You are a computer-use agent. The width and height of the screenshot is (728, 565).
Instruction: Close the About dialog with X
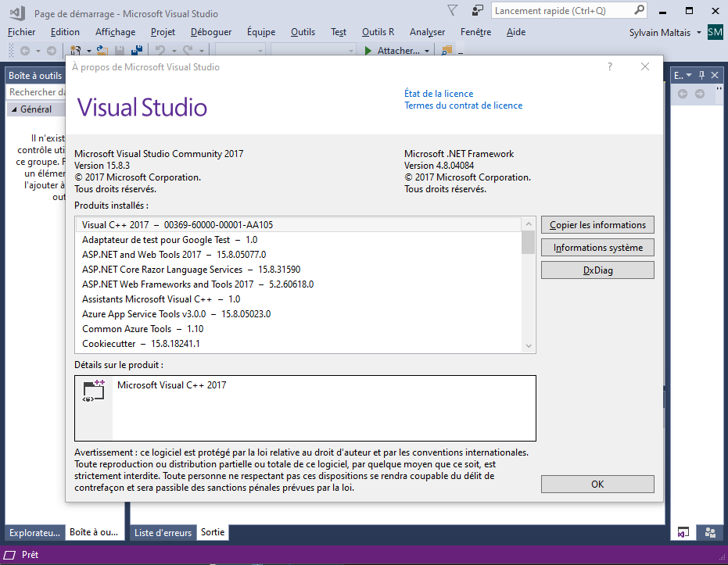tap(645, 67)
